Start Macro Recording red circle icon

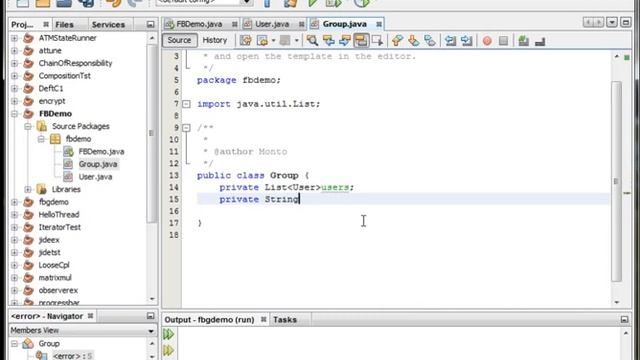pos(487,41)
